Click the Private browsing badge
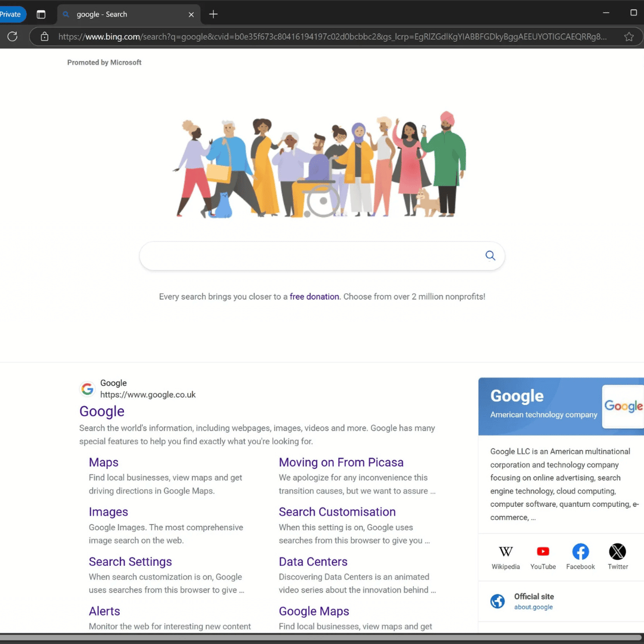 (11, 14)
